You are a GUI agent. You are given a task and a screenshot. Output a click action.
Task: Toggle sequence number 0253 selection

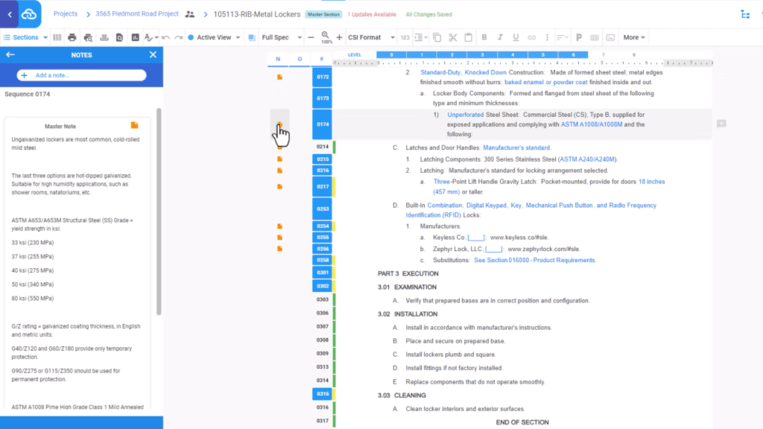click(x=322, y=209)
